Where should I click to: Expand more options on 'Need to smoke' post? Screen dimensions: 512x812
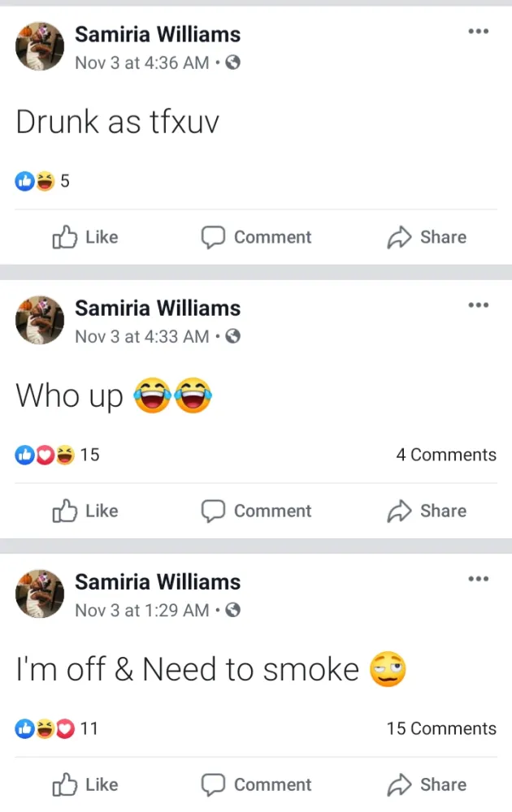tap(478, 579)
